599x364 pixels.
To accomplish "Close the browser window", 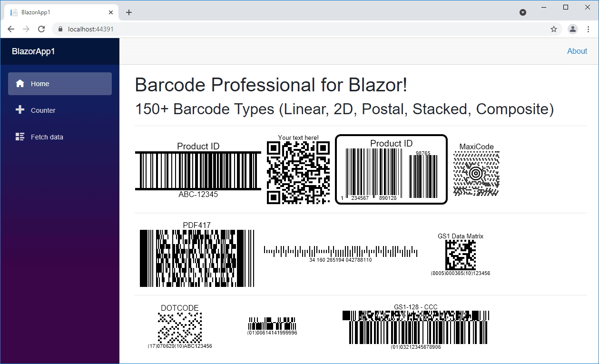I will point(588,7).
